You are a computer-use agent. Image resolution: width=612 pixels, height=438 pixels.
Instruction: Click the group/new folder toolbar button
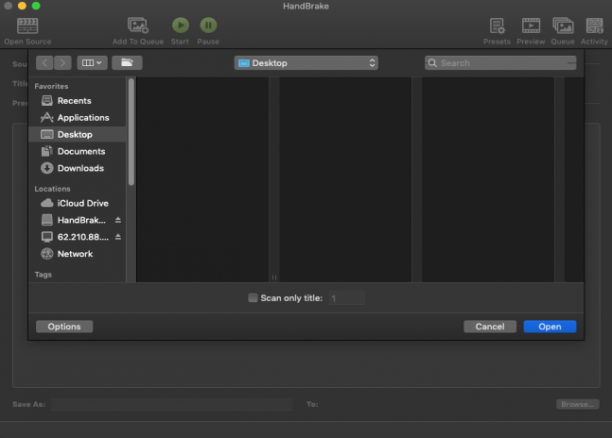coord(127,63)
